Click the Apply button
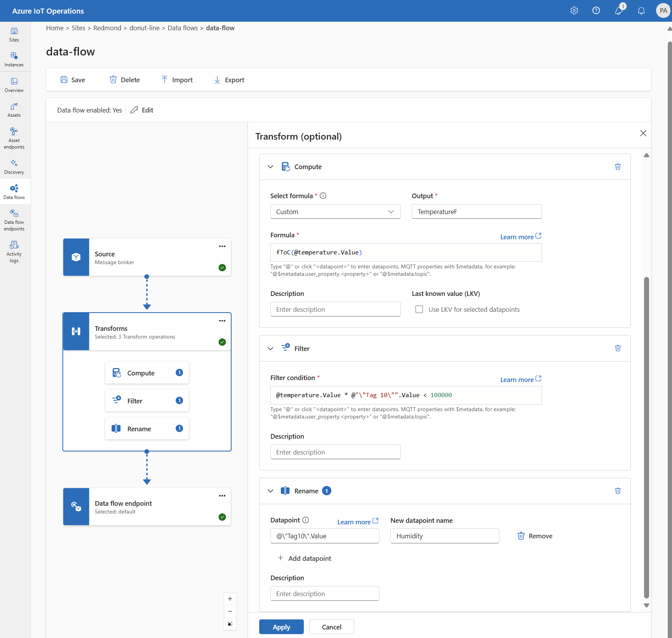The width and height of the screenshot is (672, 638). pos(281,627)
